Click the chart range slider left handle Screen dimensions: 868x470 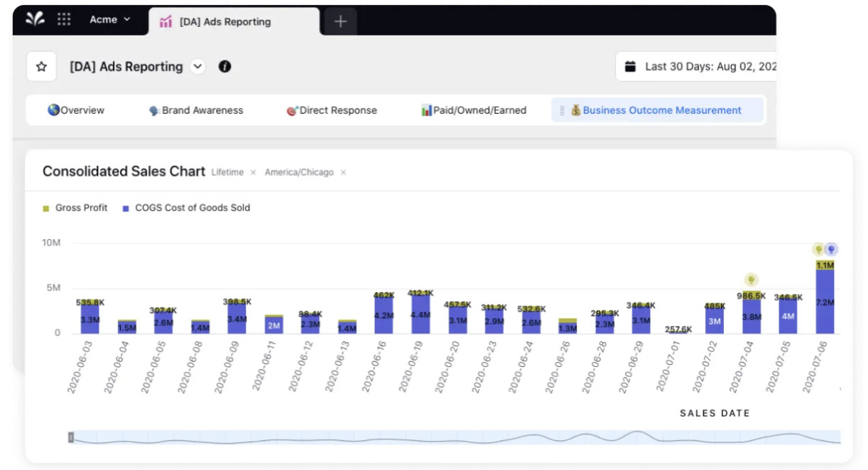[71, 437]
